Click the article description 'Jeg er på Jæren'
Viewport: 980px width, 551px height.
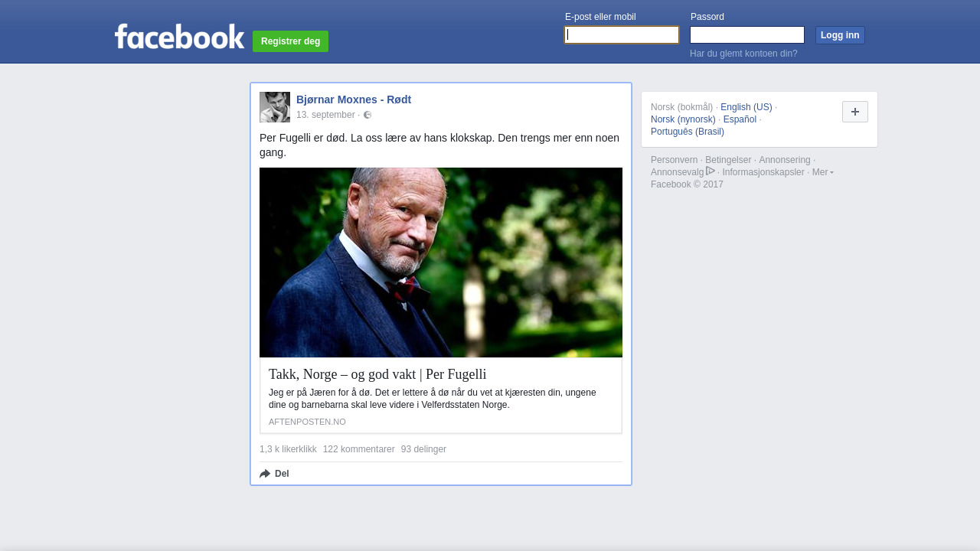(433, 399)
